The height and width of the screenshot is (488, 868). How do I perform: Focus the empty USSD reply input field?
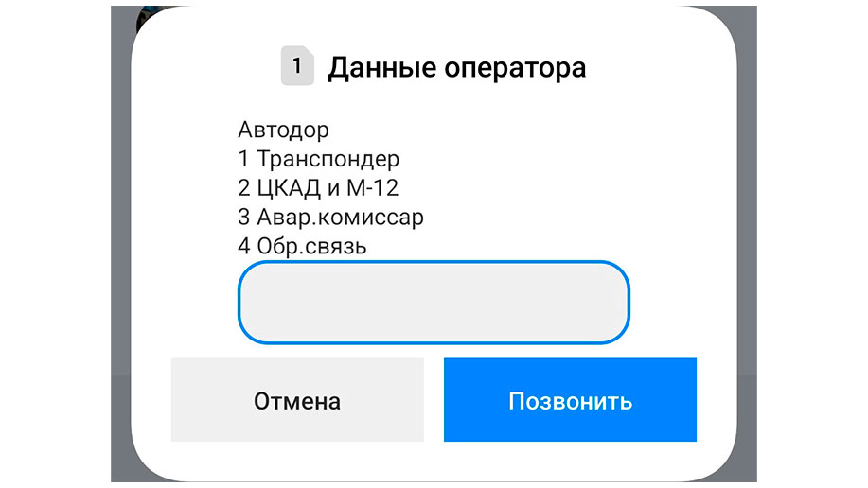pyautogui.click(x=434, y=302)
